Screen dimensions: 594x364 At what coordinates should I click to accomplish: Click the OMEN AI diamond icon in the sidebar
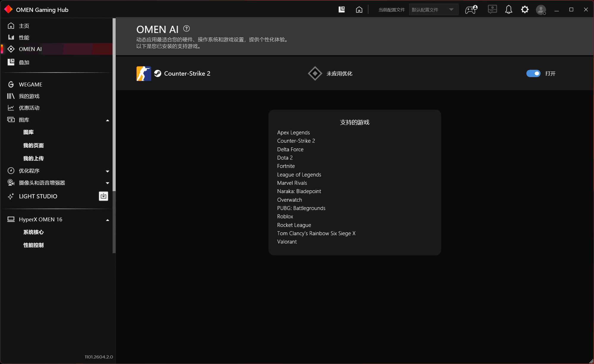(x=11, y=49)
